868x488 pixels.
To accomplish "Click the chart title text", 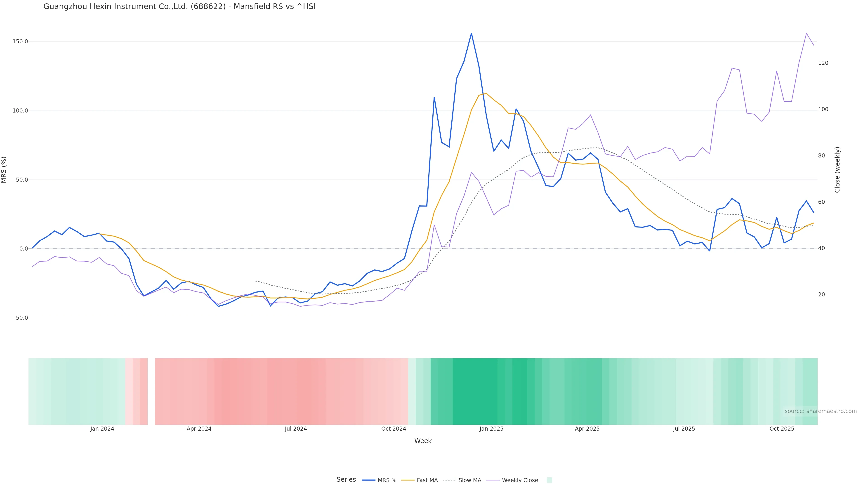I will 179,6.
